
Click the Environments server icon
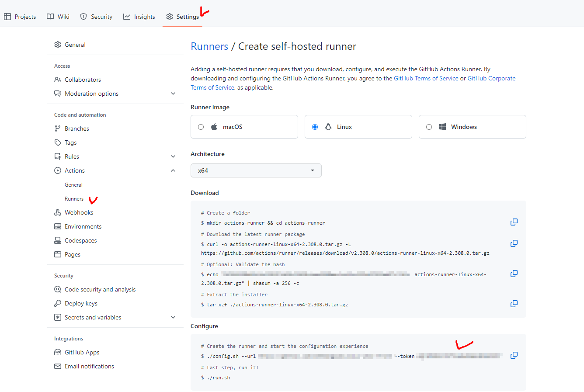[x=58, y=226]
